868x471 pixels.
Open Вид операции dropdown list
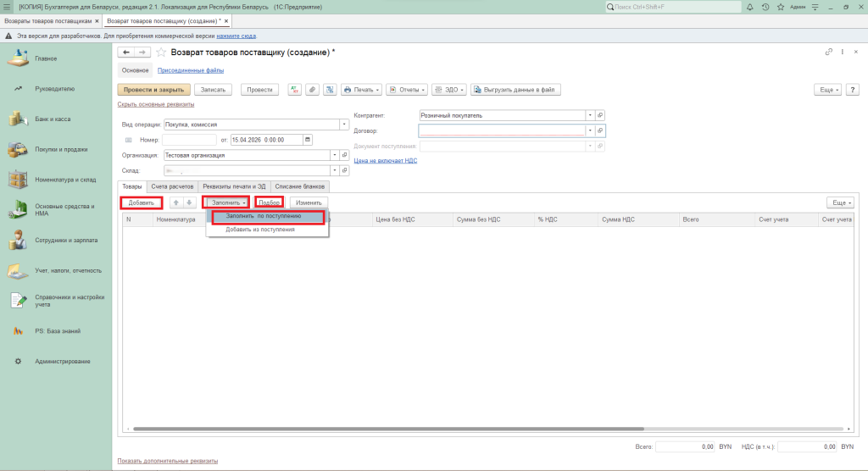(x=344, y=124)
